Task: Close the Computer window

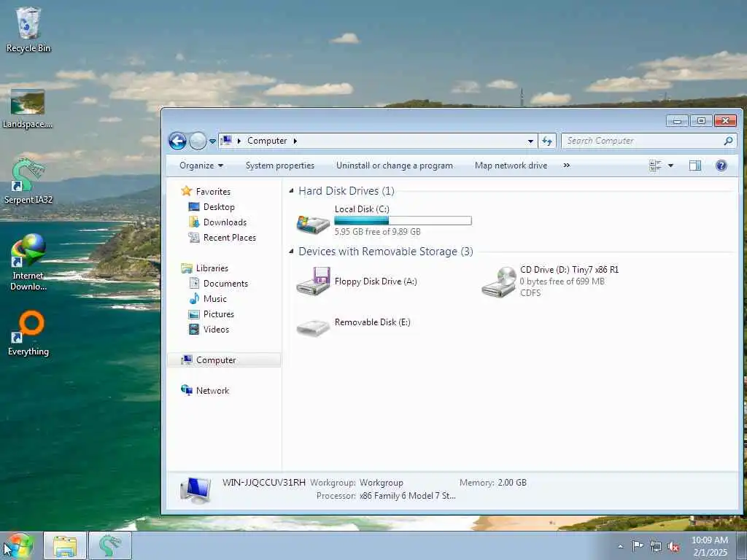Action: pos(725,121)
